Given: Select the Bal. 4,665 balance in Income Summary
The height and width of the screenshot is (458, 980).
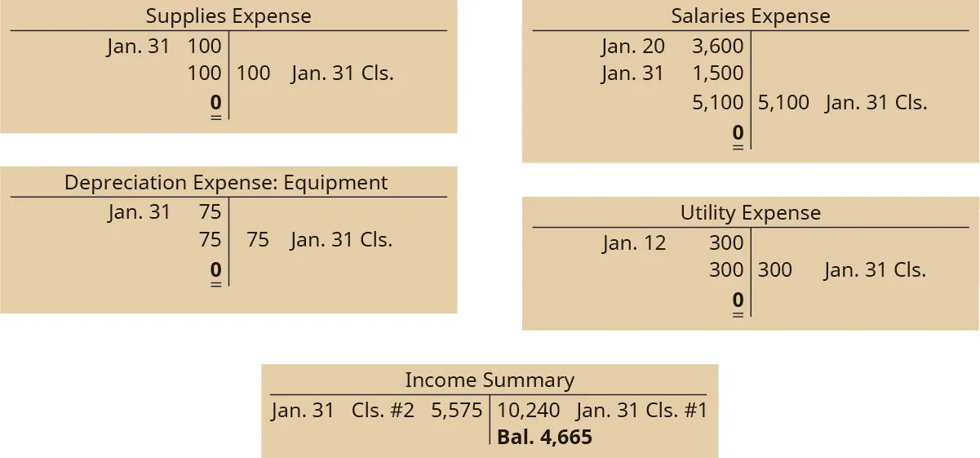Looking at the screenshot, I should coord(544,438).
